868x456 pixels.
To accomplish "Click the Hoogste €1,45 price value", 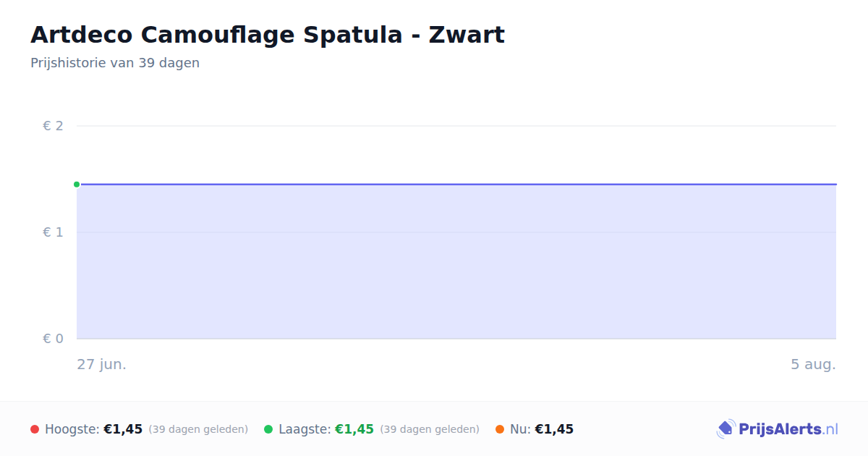I will (123, 429).
